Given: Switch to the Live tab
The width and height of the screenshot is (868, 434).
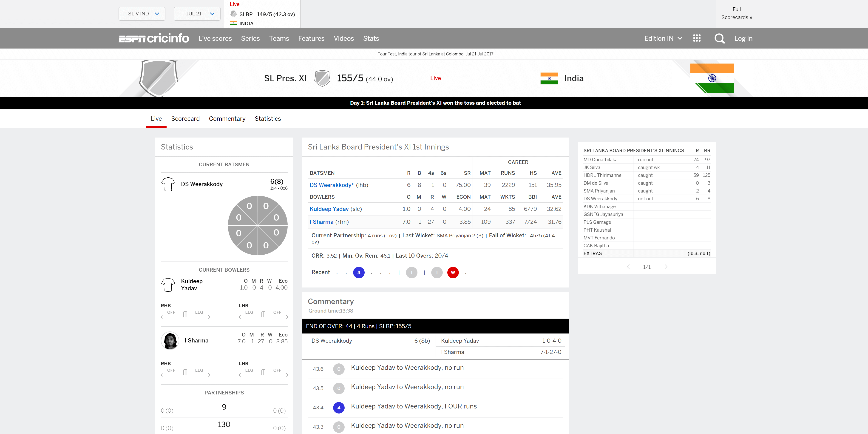Looking at the screenshot, I should coord(156,119).
